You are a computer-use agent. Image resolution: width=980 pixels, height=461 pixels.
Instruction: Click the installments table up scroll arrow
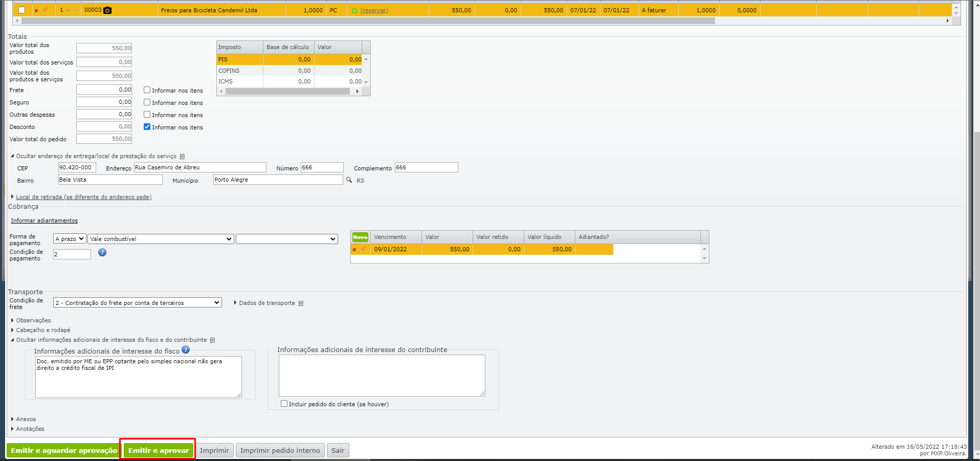coord(704,249)
